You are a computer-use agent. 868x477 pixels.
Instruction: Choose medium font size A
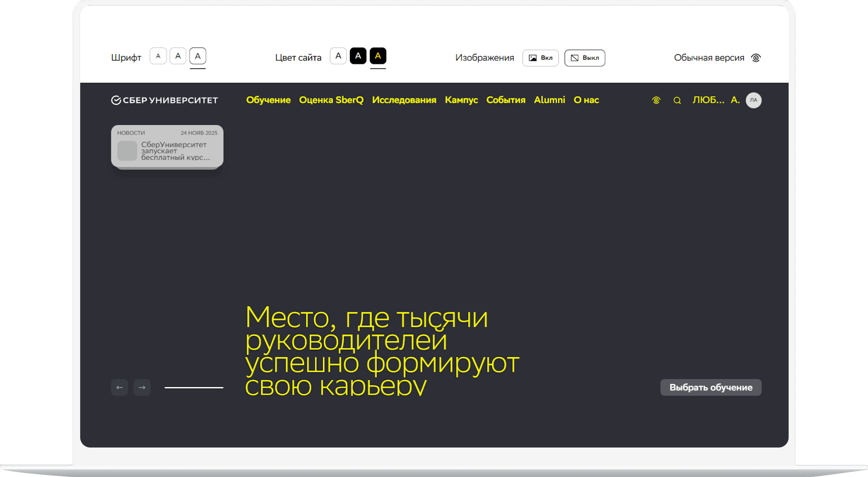tap(178, 56)
